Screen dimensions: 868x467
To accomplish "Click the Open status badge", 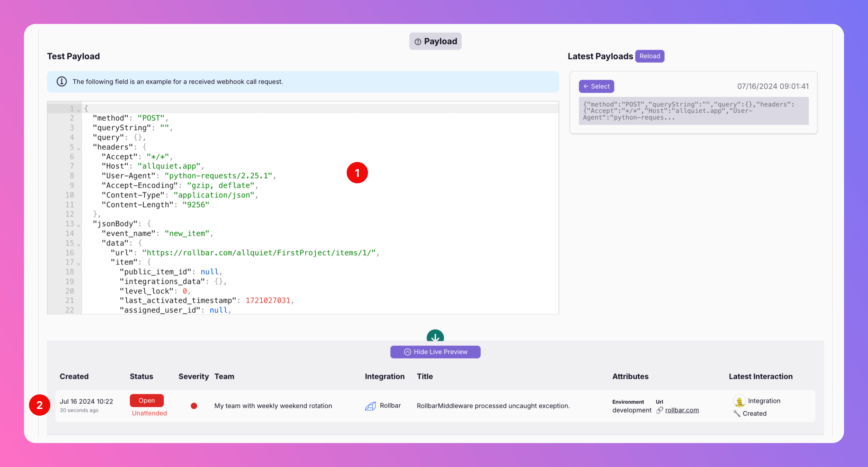I will [x=147, y=400].
